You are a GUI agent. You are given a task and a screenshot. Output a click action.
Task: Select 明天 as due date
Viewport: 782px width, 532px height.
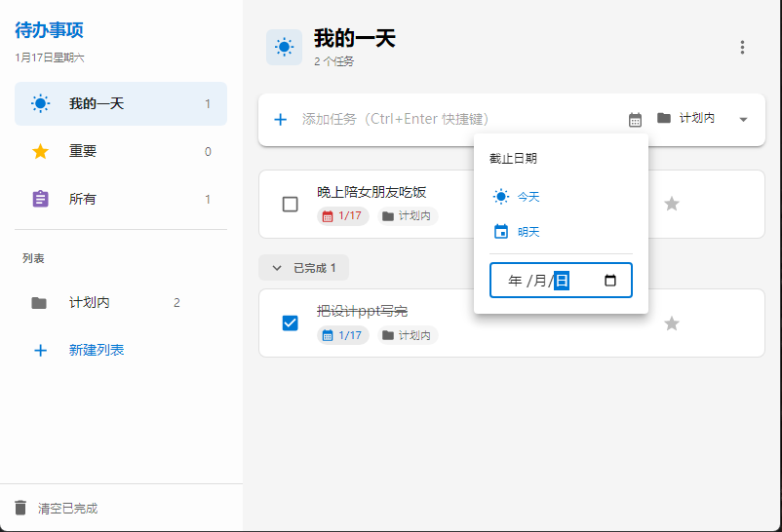(x=517, y=232)
